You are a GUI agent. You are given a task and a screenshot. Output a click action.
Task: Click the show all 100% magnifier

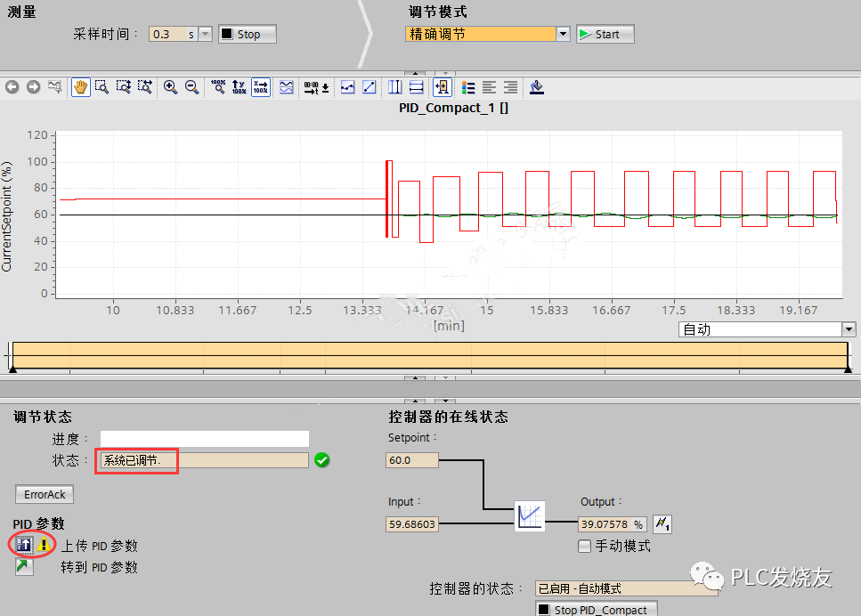point(218,86)
